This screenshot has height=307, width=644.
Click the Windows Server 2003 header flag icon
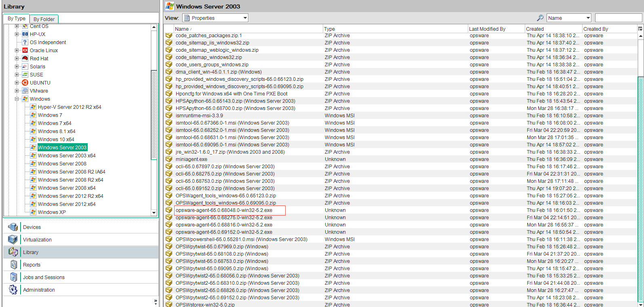(x=170, y=6)
